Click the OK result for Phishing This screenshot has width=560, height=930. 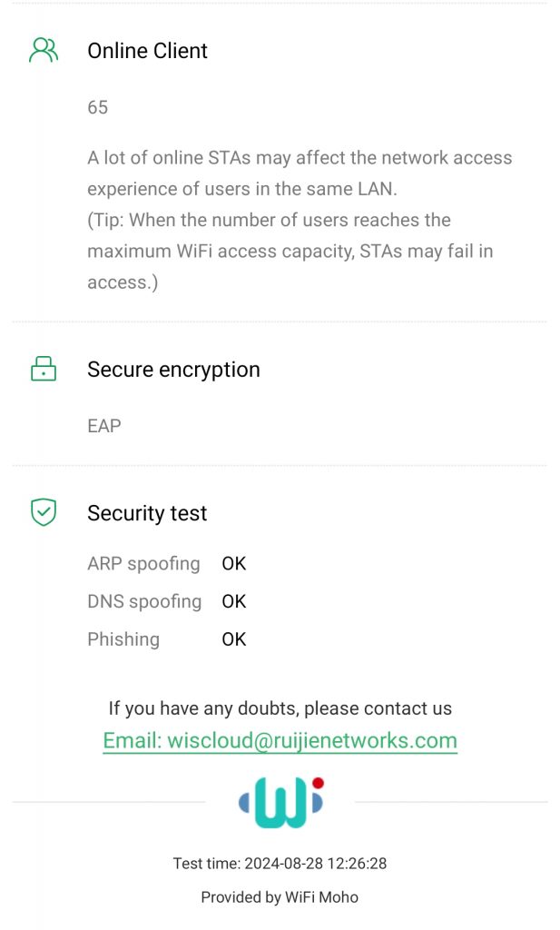pyautogui.click(x=234, y=639)
